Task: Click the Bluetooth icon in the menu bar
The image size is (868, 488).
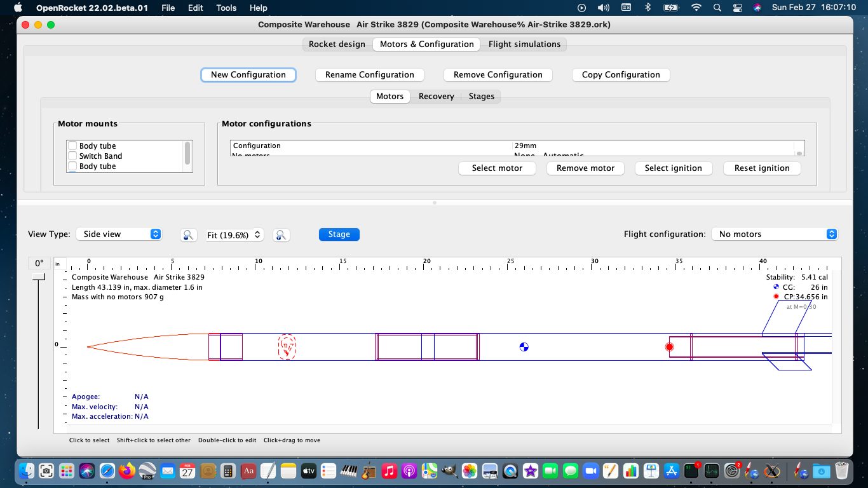Action: tap(647, 8)
